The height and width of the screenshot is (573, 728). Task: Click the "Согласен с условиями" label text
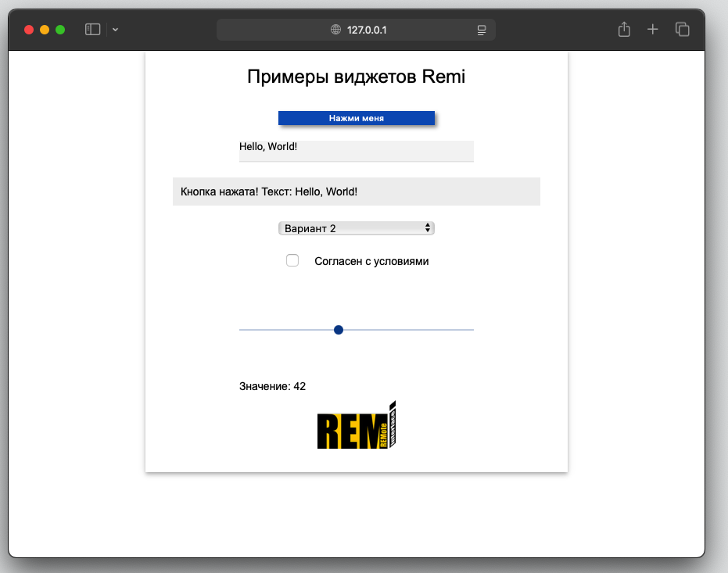371,261
